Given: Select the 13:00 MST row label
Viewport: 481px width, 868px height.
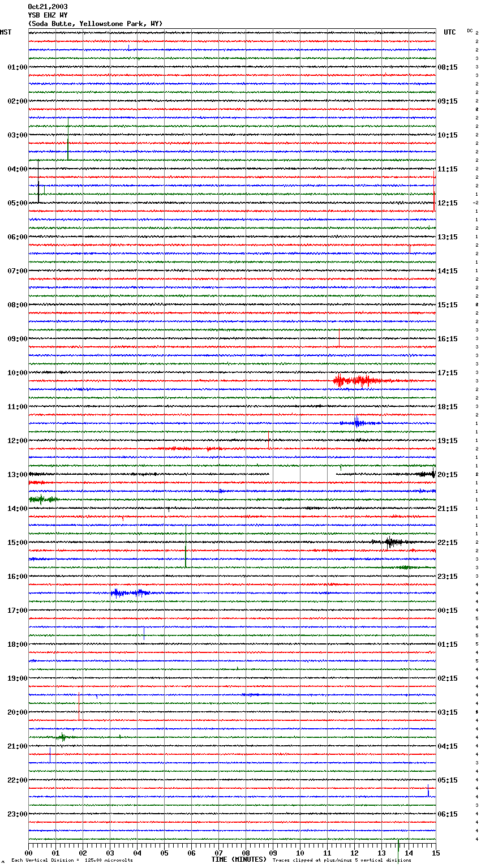Looking at the screenshot, I should (x=17, y=475).
